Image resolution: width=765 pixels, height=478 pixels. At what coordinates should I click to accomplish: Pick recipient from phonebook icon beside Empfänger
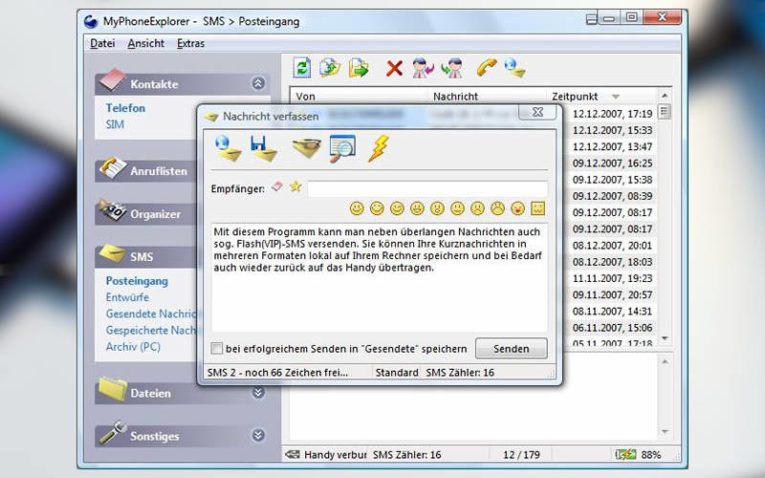point(277,186)
